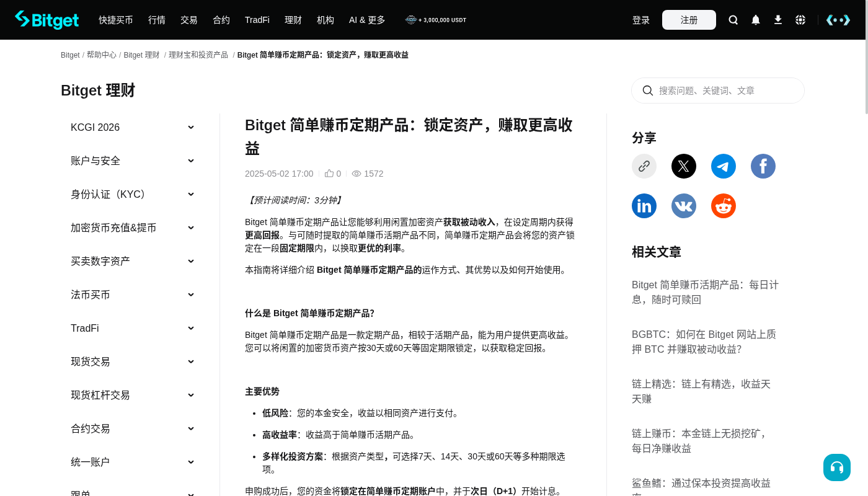The image size is (868, 496).
Task: Go to 帮助中心 breadcrumb link
Action: click(x=102, y=55)
